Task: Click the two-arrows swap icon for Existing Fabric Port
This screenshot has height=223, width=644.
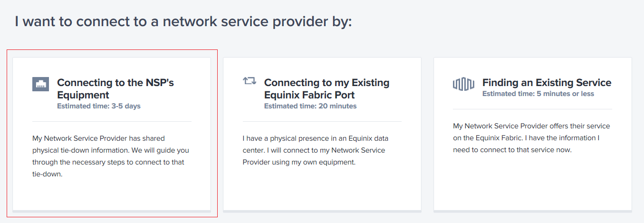Action: click(249, 81)
